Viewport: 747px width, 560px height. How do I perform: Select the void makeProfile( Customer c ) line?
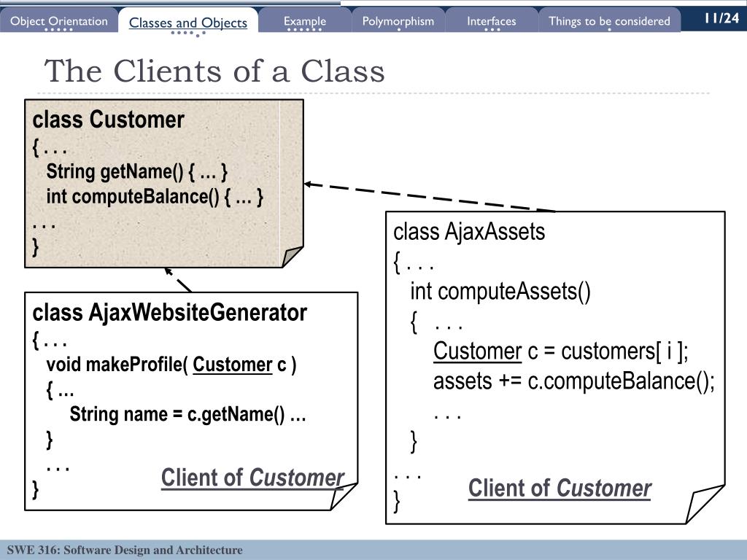(171, 365)
